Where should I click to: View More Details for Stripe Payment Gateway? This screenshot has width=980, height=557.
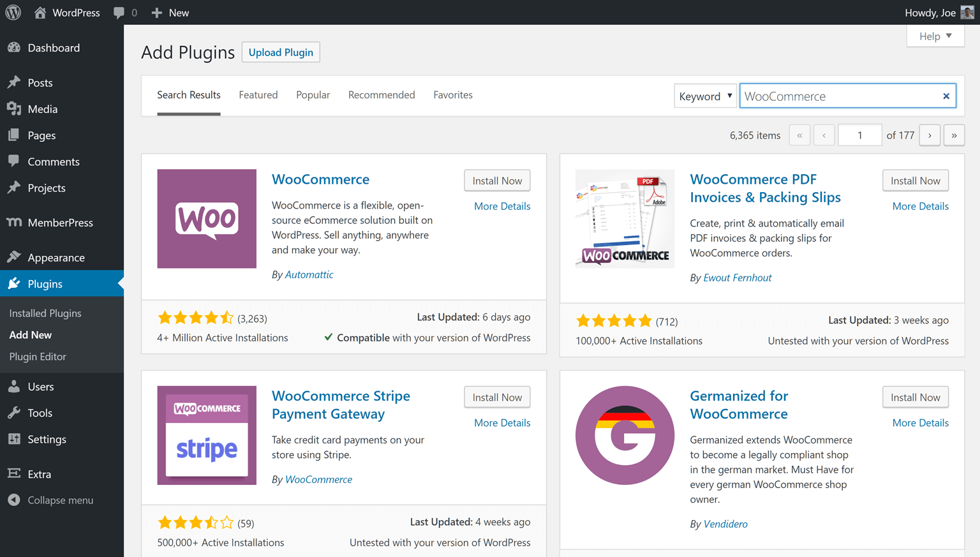(x=502, y=423)
